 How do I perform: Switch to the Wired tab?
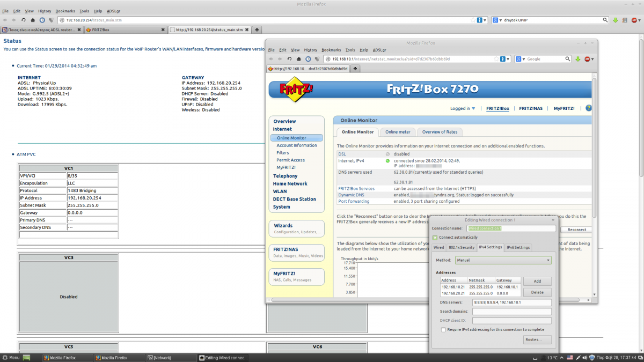coord(438,247)
